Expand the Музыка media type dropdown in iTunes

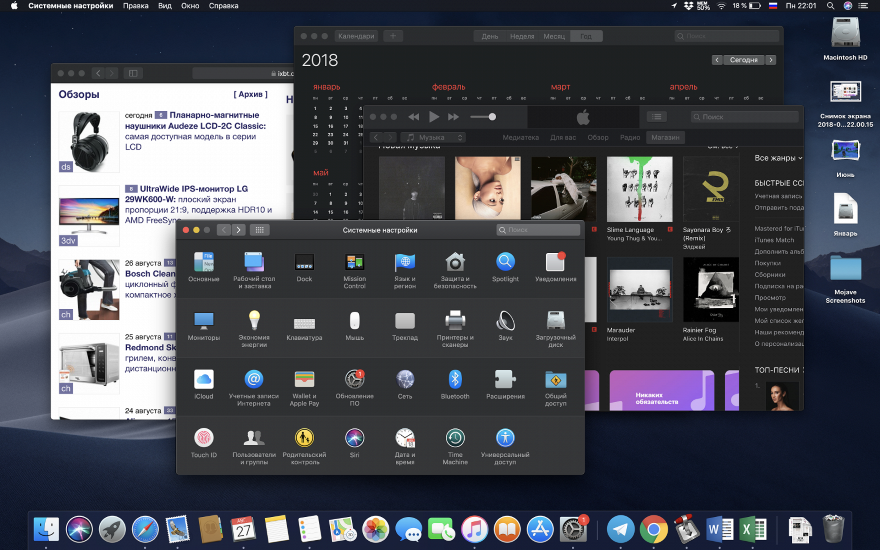pos(433,137)
